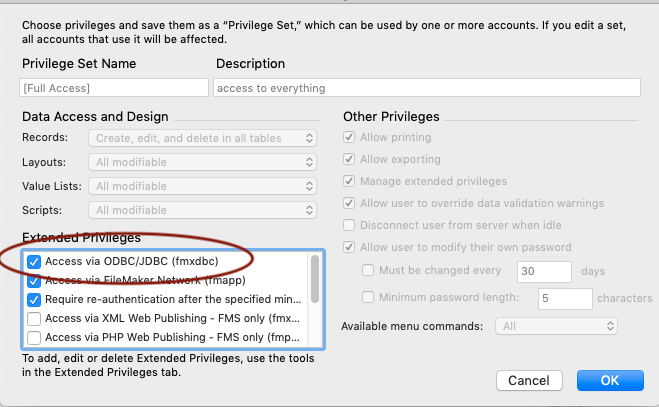
Task: Toggle Allow printing checkbox
Action: [349, 137]
